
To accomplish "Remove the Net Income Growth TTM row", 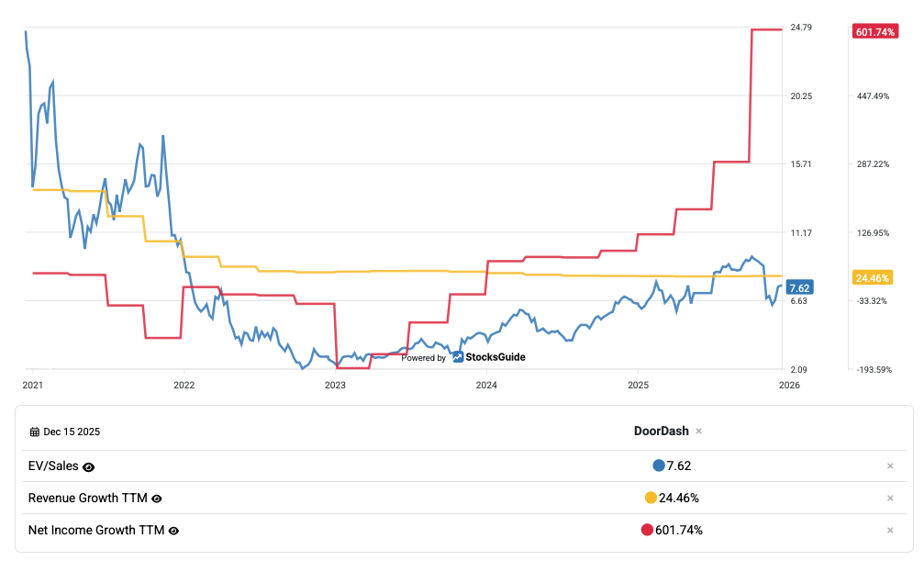I will coord(889,530).
